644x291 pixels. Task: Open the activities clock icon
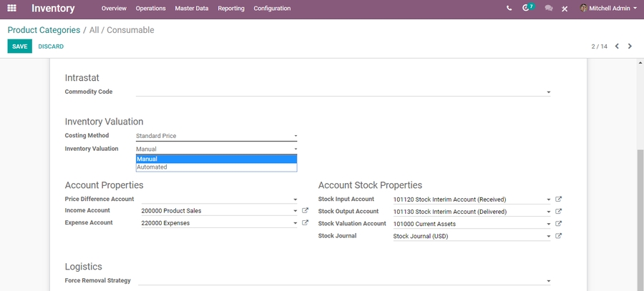tap(527, 9)
